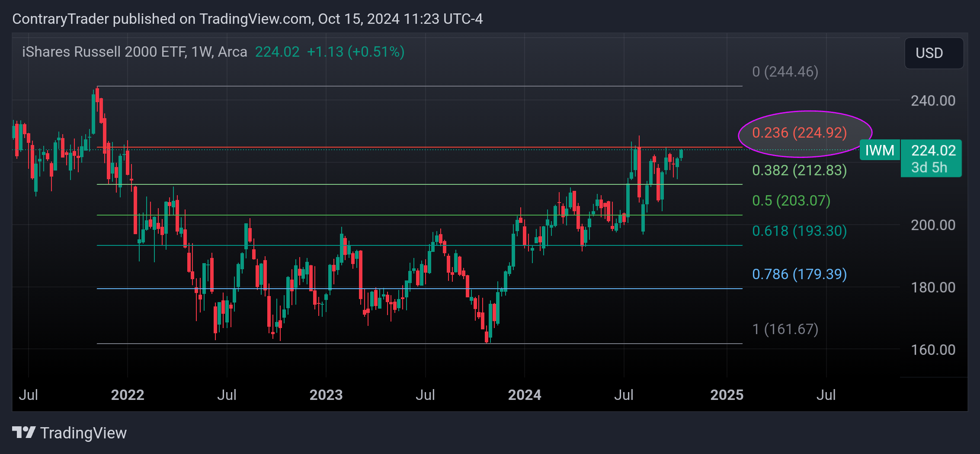980x454 pixels.
Task: Click the 2023 time axis label
Action: tap(326, 395)
